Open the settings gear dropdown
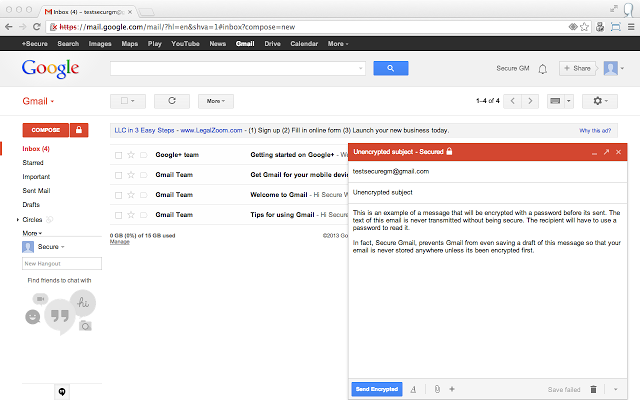The width and height of the screenshot is (640, 400). pyautogui.click(x=601, y=101)
